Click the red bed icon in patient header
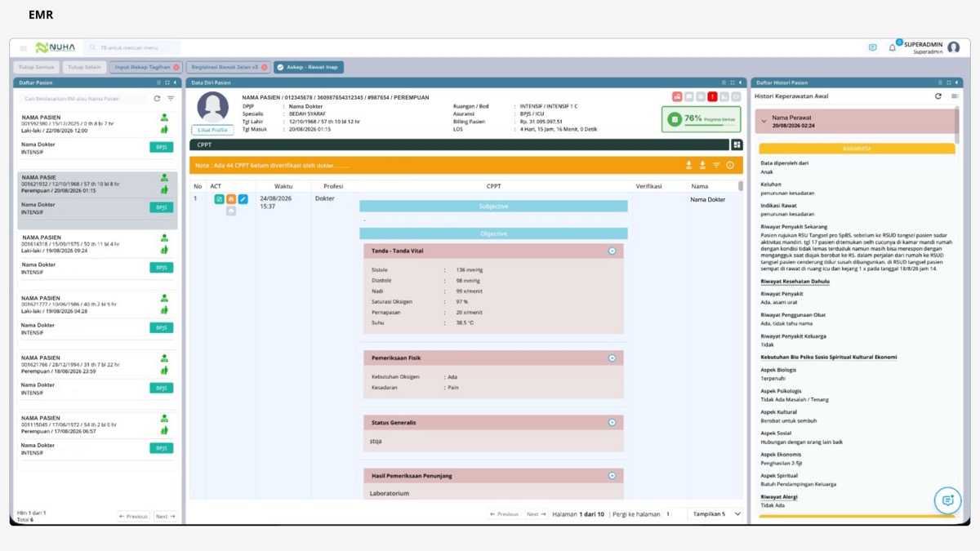This screenshot has width=980, height=551. click(677, 96)
